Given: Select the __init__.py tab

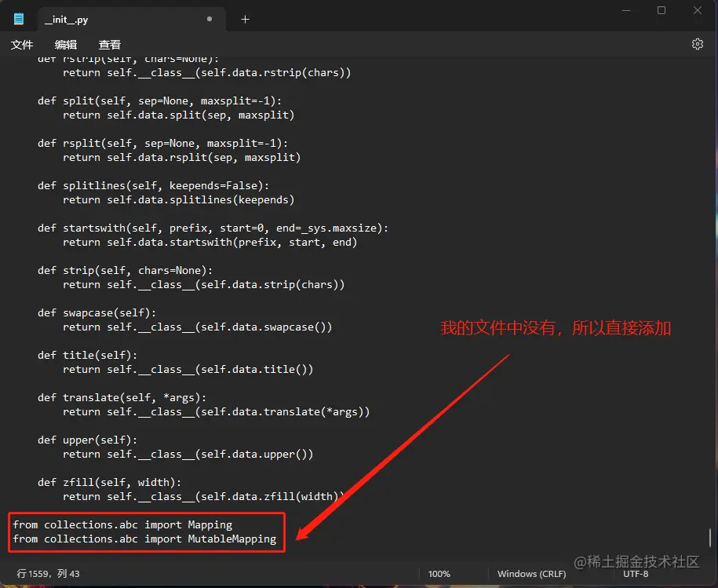Looking at the screenshot, I should 132,19.
